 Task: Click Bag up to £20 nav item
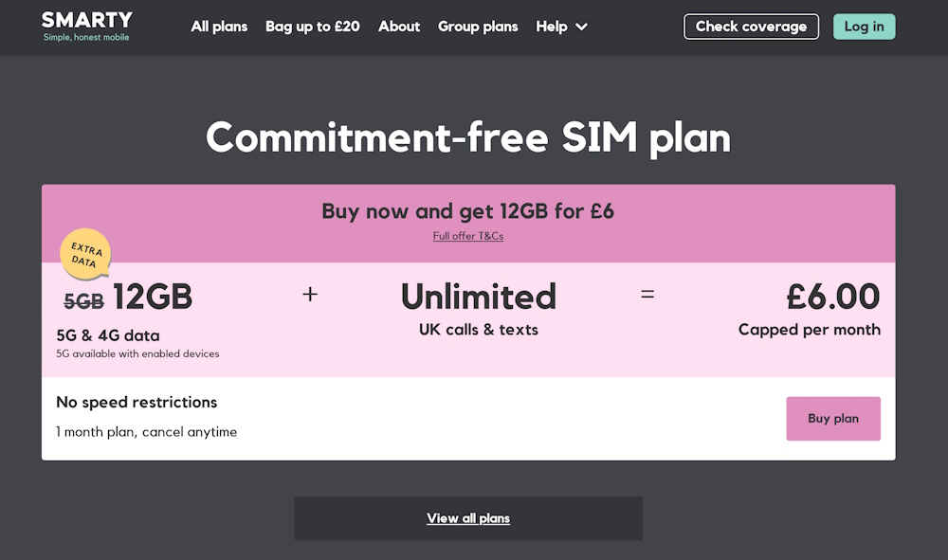click(313, 27)
